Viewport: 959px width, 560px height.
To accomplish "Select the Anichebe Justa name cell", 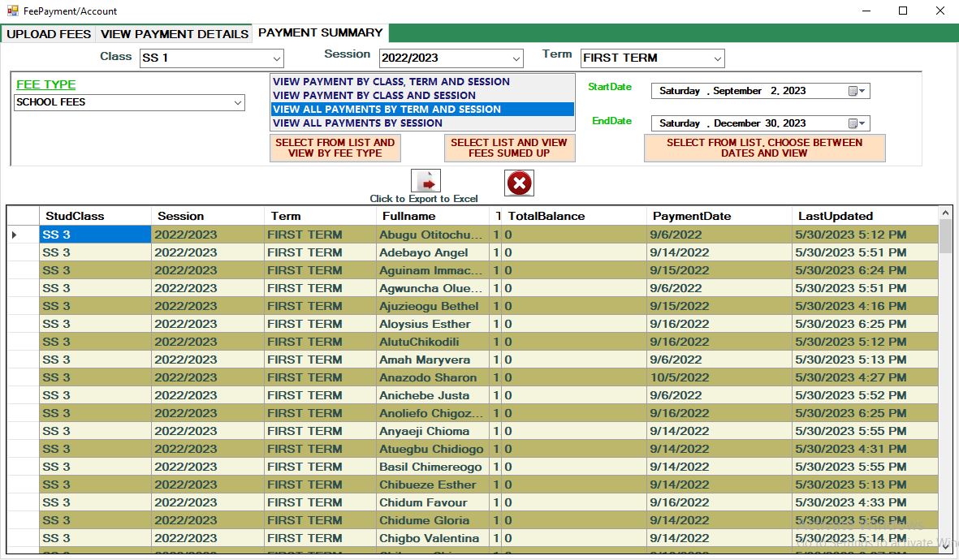I will pos(433,395).
